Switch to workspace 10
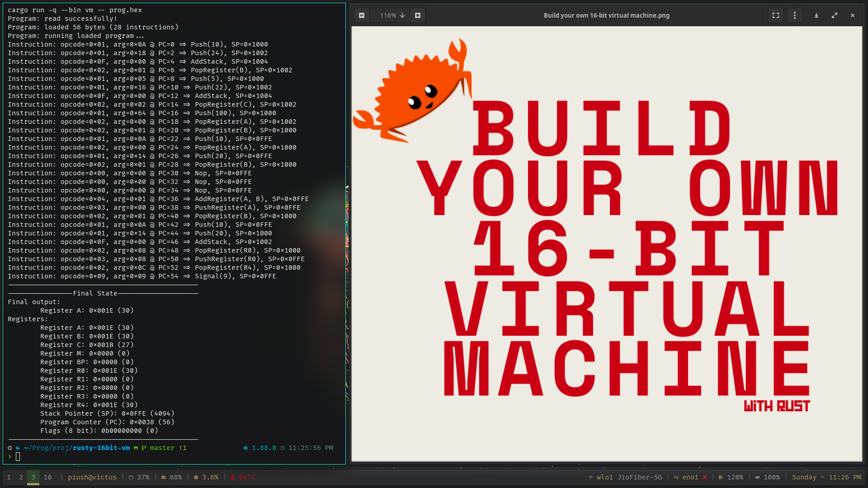868x488 pixels. [x=47, y=477]
